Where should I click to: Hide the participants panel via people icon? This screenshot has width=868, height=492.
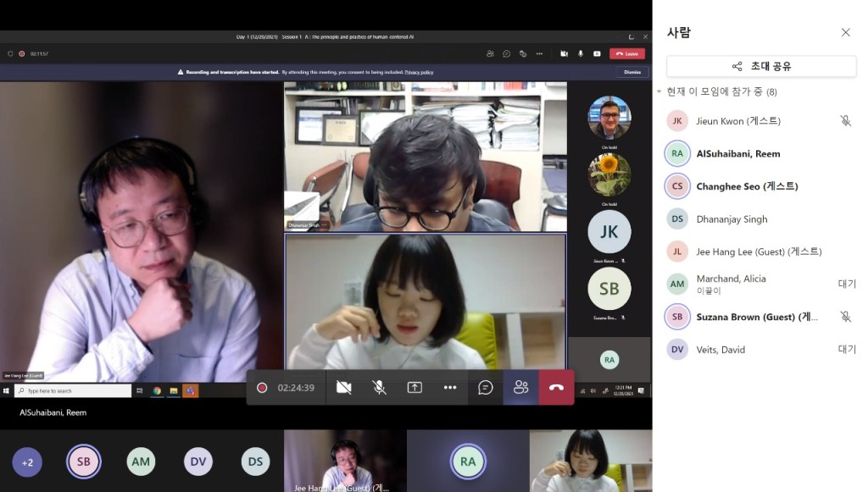point(520,387)
